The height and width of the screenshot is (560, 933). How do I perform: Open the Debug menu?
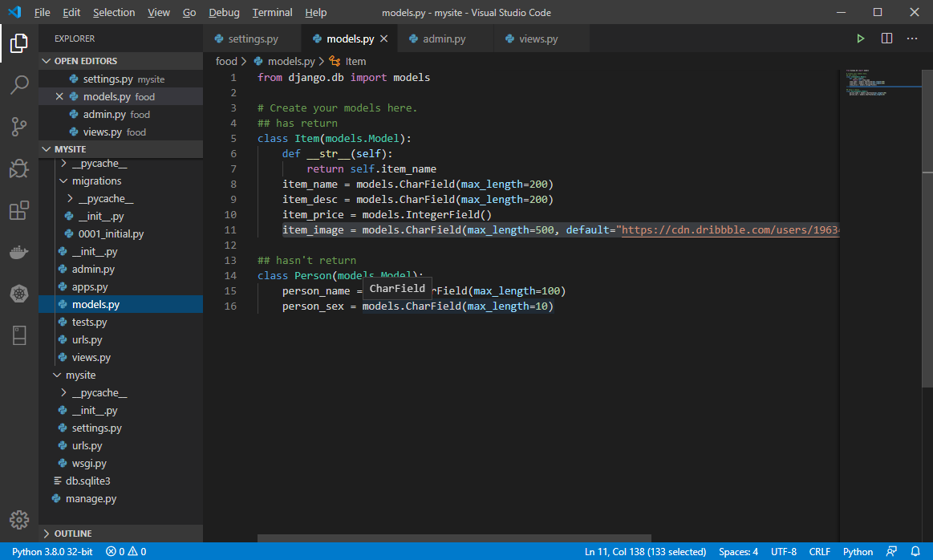point(224,12)
